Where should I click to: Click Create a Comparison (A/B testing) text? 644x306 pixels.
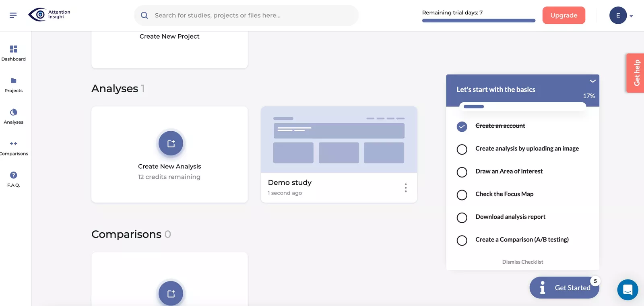522,240
